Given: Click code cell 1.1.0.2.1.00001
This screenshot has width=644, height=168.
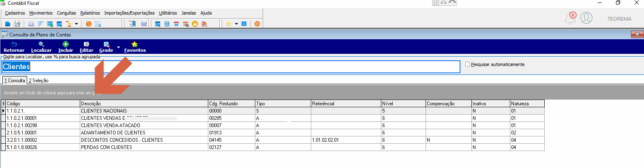Looking at the screenshot, I should coord(43,118).
